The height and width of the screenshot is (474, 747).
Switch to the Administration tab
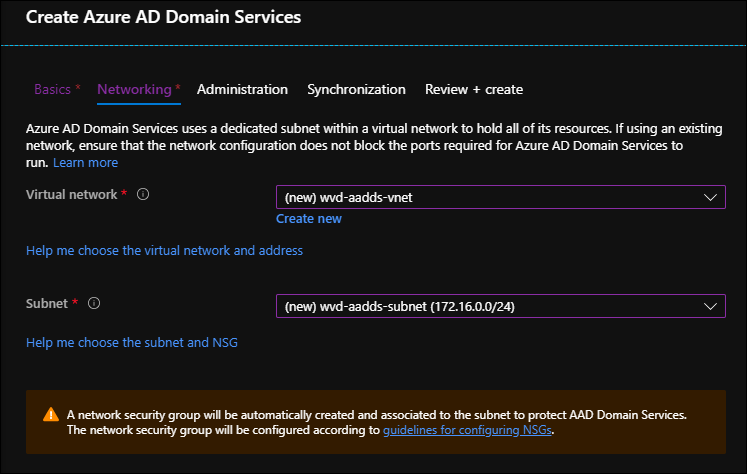tap(242, 90)
